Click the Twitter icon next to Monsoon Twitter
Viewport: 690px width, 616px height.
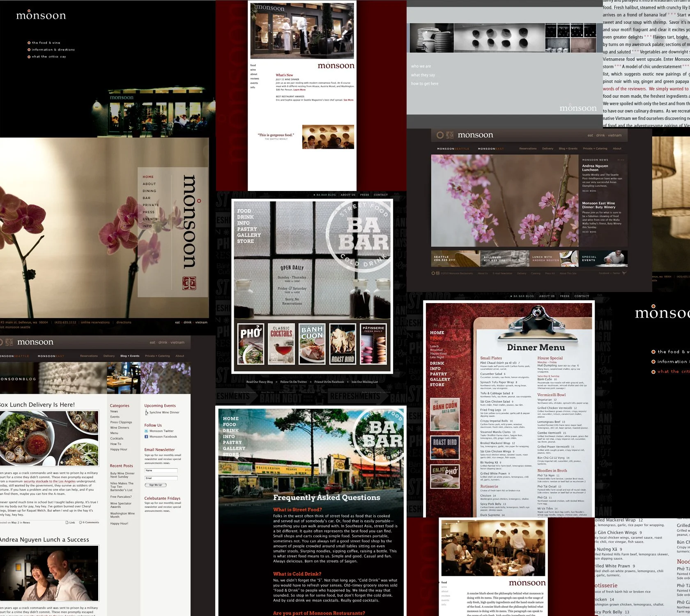(146, 431)
